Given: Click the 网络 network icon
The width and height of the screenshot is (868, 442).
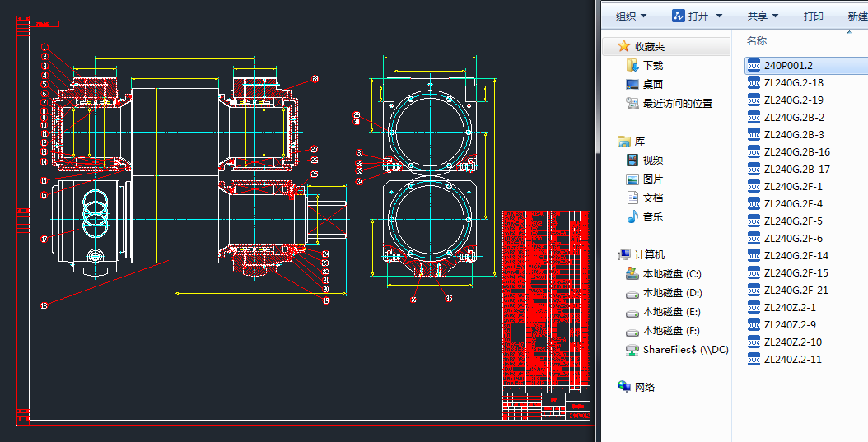Looking at the screenshot, I should pyautogui.click(x=624, y=387).
